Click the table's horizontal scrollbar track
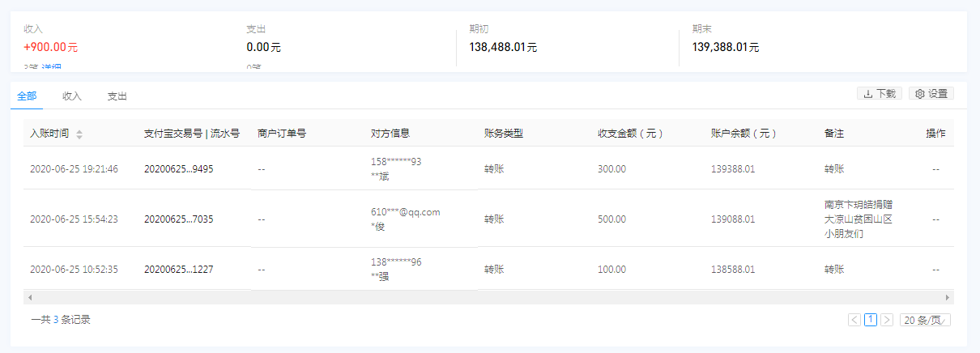The image size is (980, 353). (x=486, y=297)
